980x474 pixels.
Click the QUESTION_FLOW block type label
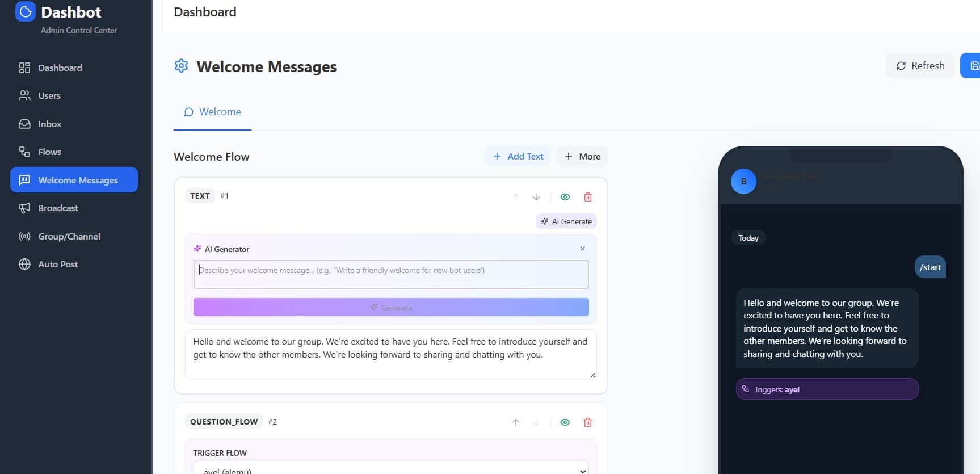(224, 422)
